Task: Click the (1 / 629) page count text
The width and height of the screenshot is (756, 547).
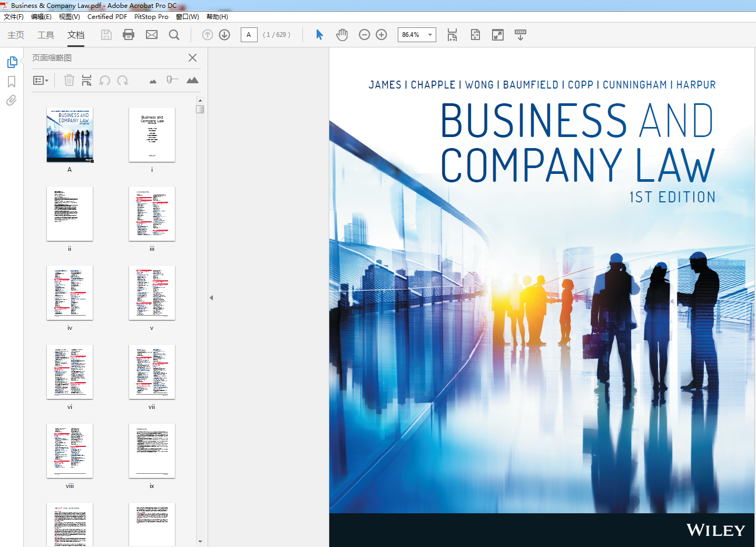Action: click(x=277, y=35)
